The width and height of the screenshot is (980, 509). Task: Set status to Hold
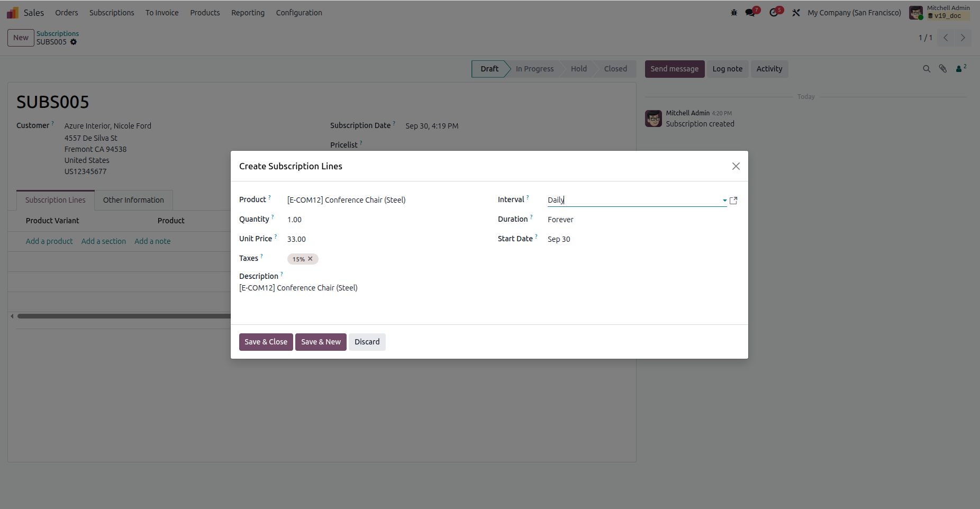coord(579,69)
